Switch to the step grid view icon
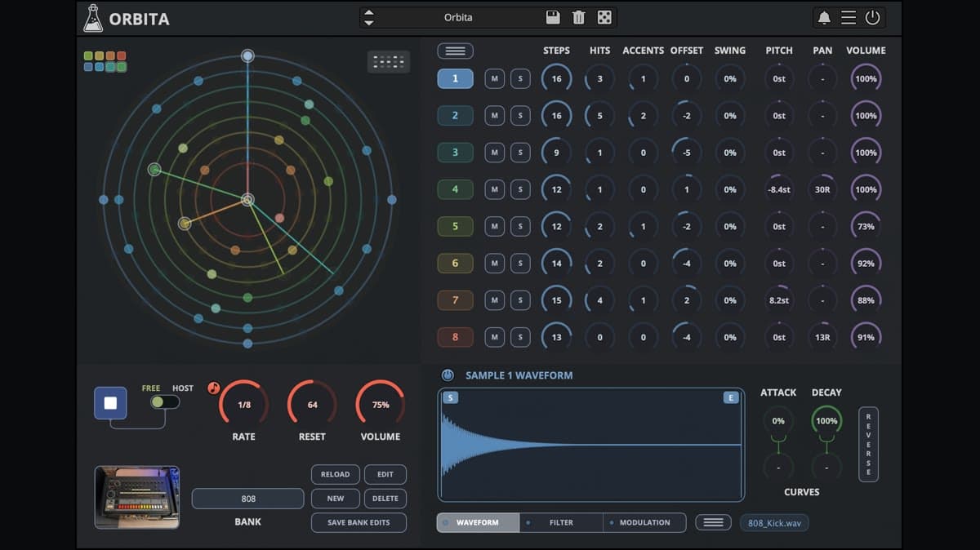Image resolution: width=980 pixels, height=550 pixels. click(x=388, y=61)
